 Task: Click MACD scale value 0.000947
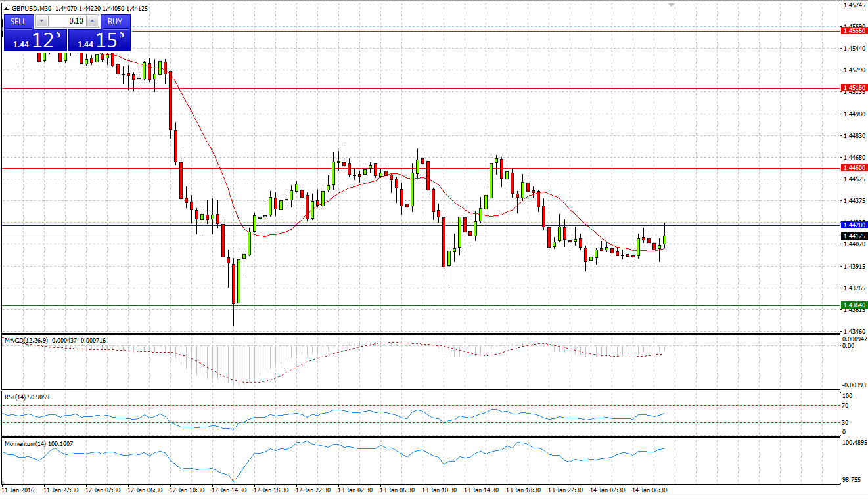point(854,339)
